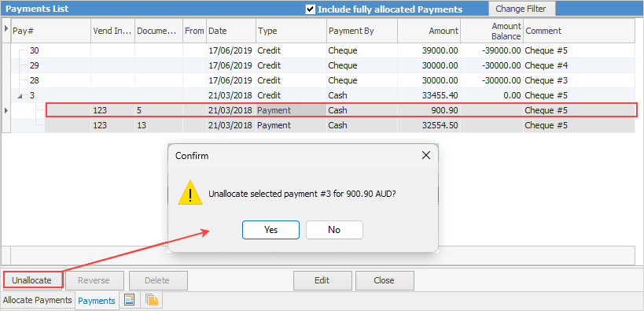Click the Confirm dialog title
Image resolution: width=644 pixels, height=311 pixels.
click(x=192, y=156)
